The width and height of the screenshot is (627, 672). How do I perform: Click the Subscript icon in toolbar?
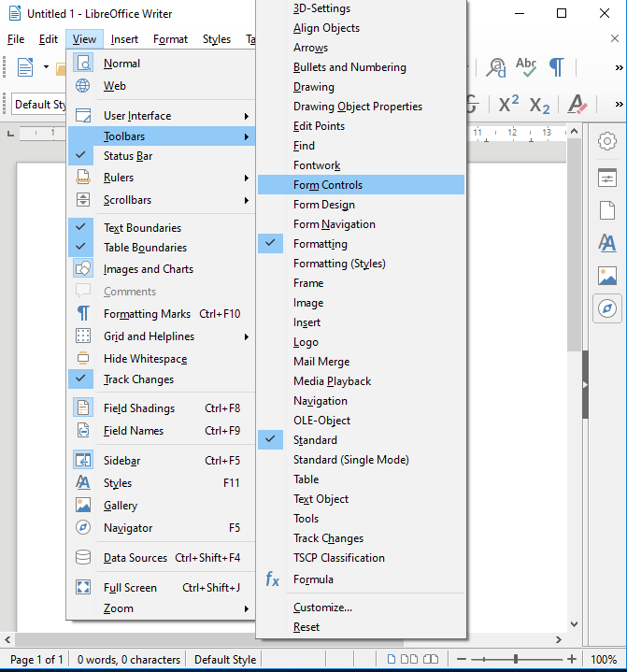[x=540, y=105]
